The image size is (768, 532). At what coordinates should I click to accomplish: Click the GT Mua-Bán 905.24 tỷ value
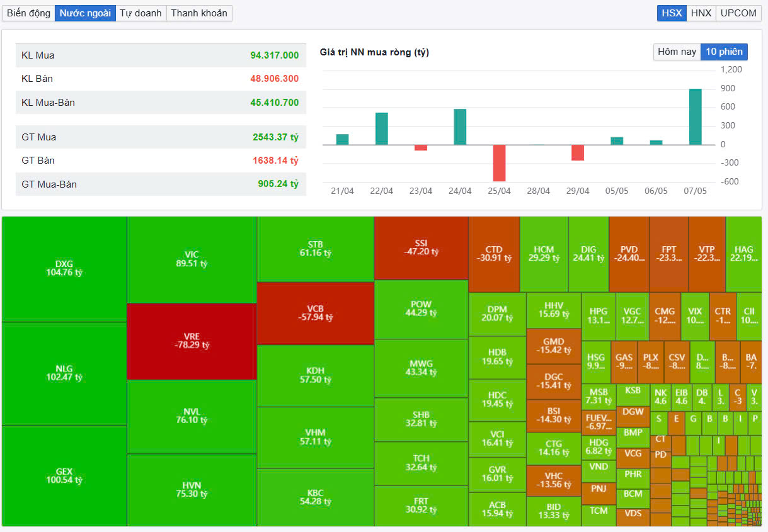click(278, 184)
